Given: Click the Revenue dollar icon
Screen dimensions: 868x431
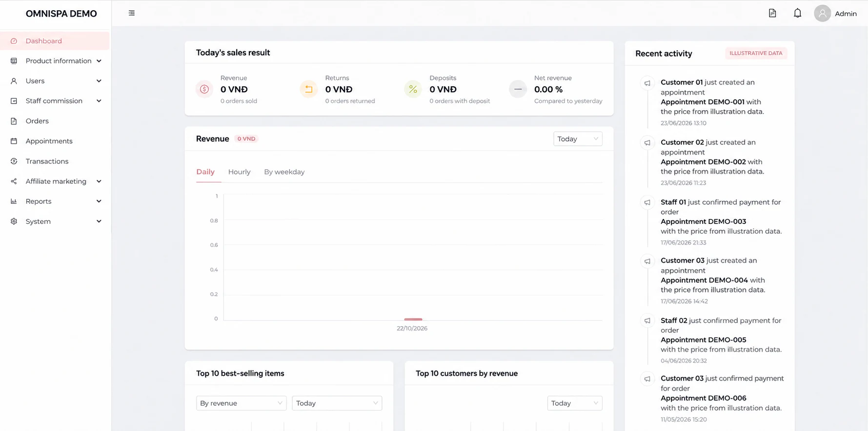Looking at the screenshot, I should 204,89.
